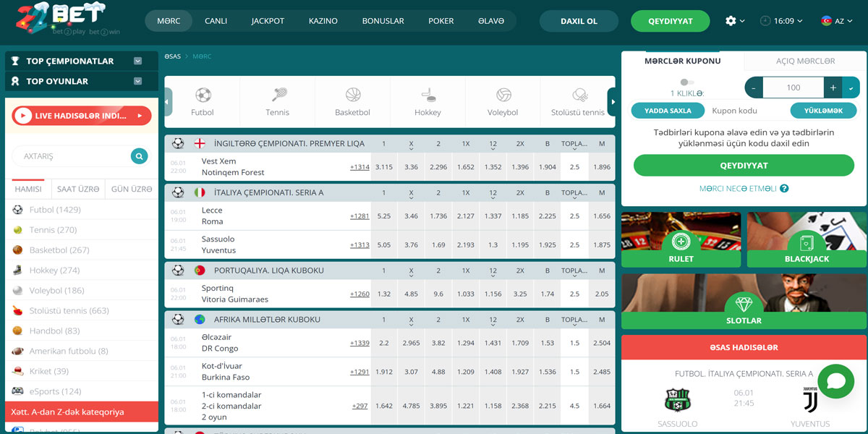Click the help icon beside Mərci necə etməli
This screenshot has height=434, width=868.
point(784,188)
